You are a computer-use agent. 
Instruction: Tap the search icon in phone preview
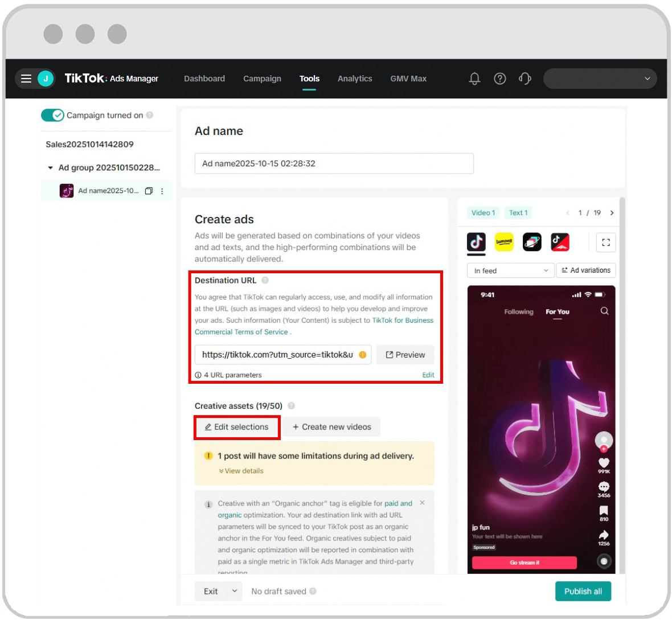[x=604, y=311]
